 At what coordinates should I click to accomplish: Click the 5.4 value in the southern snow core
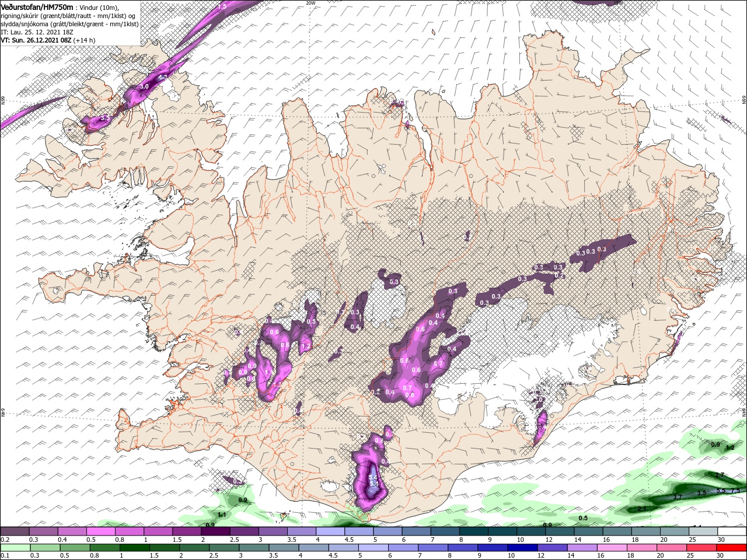[373, 477]
